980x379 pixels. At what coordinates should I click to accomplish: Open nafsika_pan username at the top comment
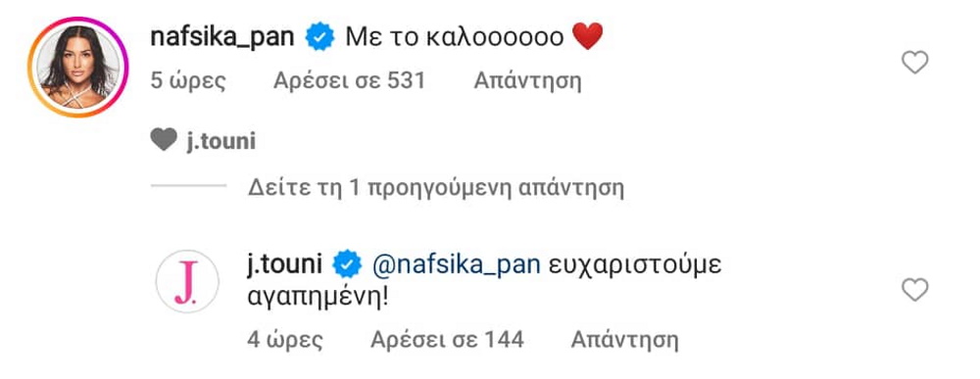(x=222, y=37)
